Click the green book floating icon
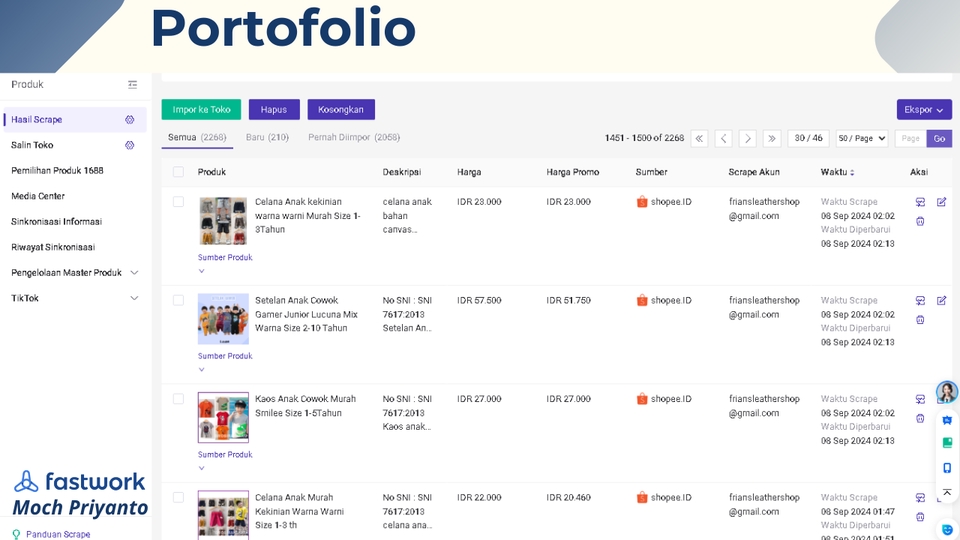Screen dimensions: 960x540 click(947, 443)
